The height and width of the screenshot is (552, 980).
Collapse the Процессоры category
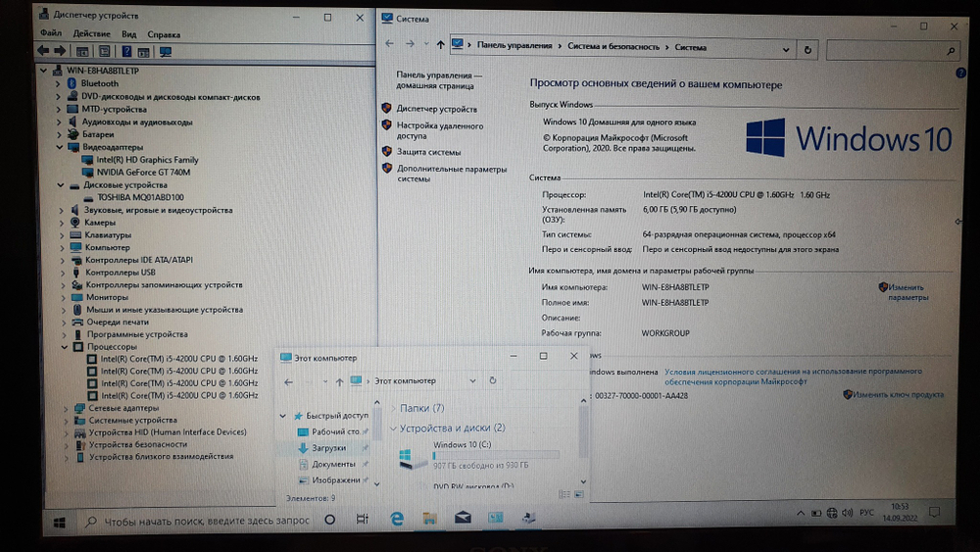65,346
